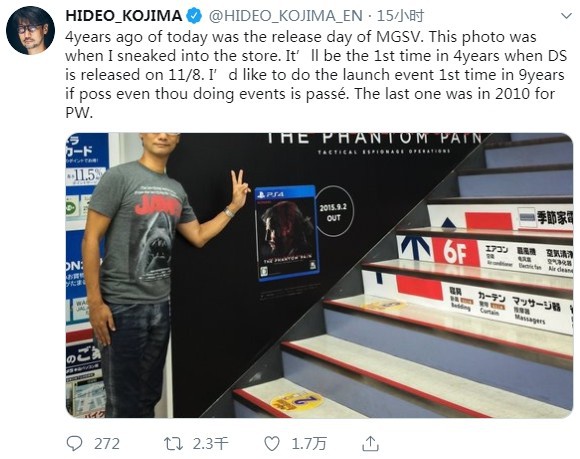View the 272 replies count

click(107, 443)
